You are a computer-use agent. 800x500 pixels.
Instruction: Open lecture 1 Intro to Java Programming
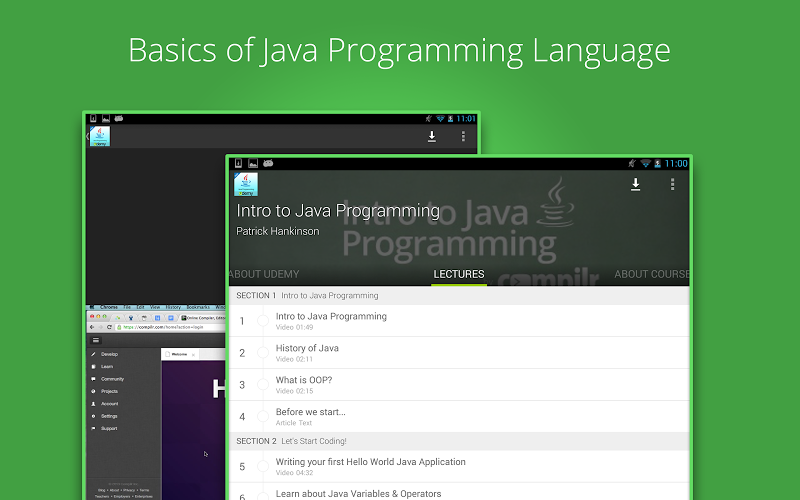[x=331, y=320]
